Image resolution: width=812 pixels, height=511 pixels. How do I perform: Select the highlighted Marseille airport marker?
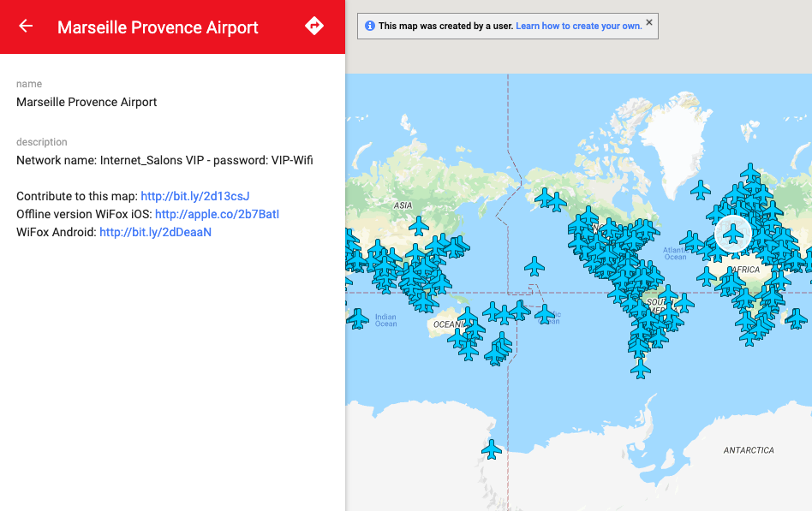coord(732,234)
